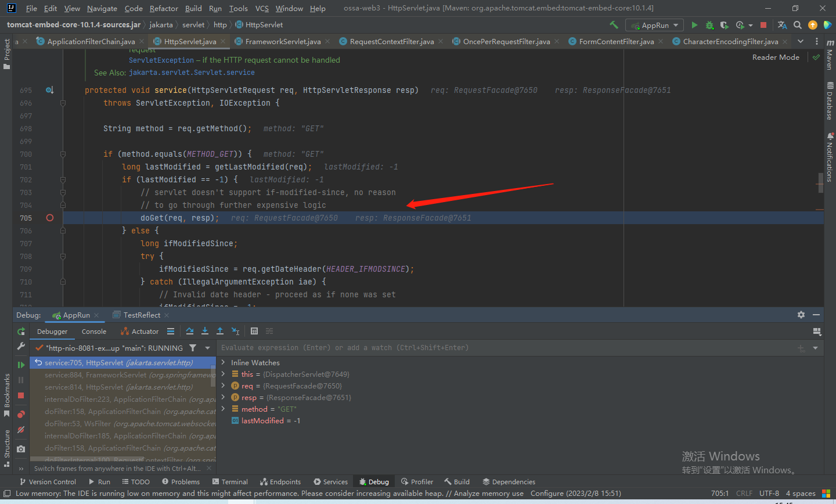This screenshot has height=504, width=836.
Task: Switch to the Console debug tab
Action: (94, 332)
